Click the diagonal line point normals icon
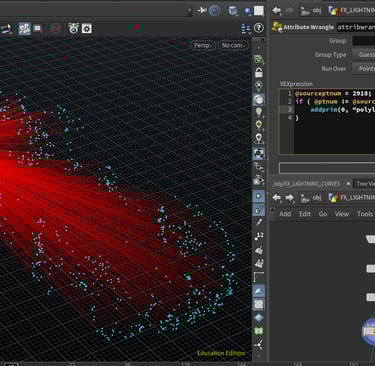 point(259,223)
